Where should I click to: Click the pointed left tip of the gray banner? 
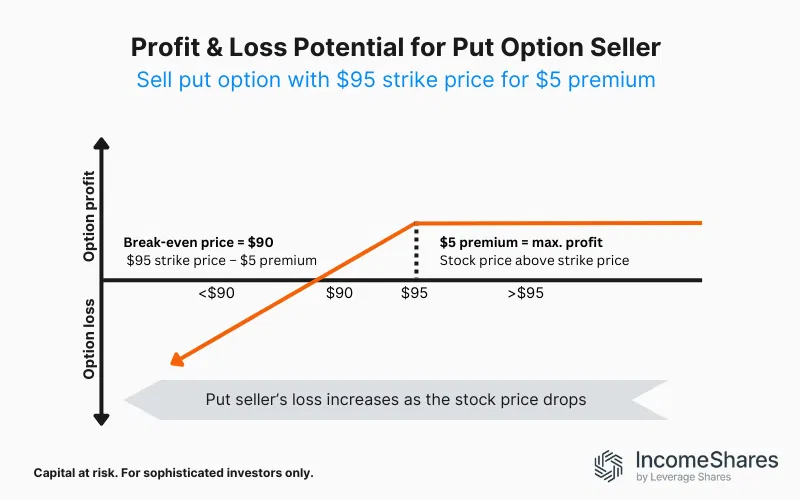coord(128,399)
